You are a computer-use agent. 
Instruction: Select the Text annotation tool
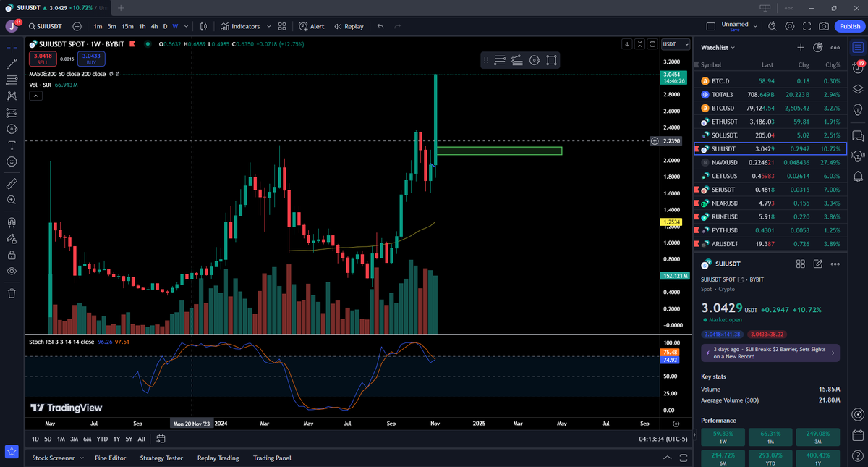(12, 145)
